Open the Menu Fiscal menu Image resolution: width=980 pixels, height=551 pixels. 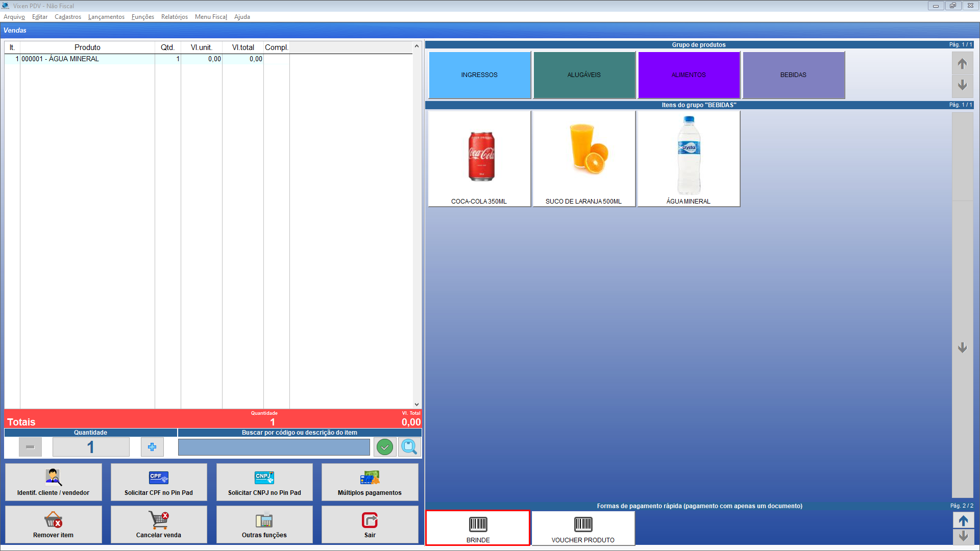(x=211, y=17)
